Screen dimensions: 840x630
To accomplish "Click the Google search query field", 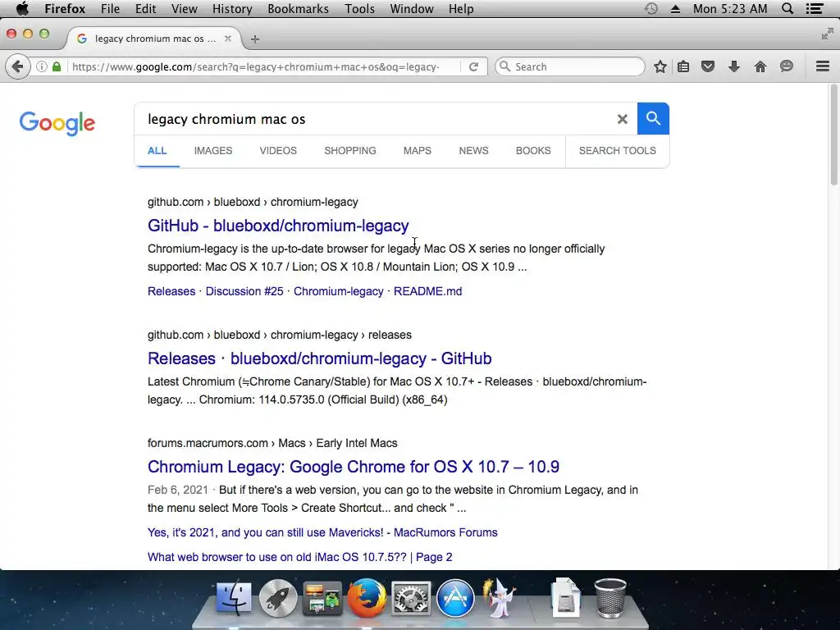I will (x=375, y=119).
